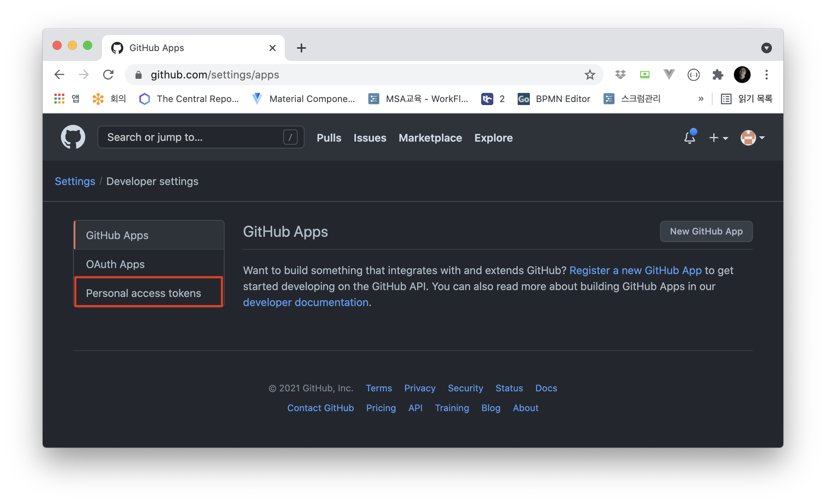Open the Privacy footer link

click(419, 388)
